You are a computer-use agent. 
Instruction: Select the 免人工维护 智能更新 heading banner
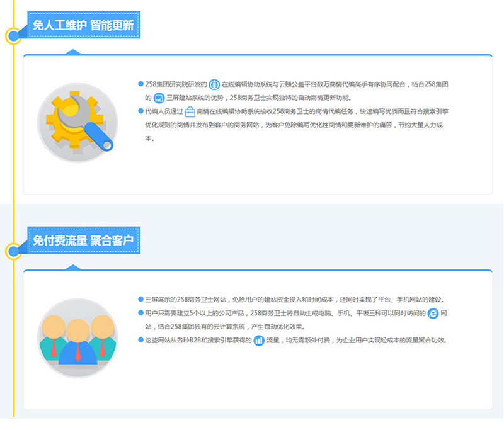(x=83, y=26)
